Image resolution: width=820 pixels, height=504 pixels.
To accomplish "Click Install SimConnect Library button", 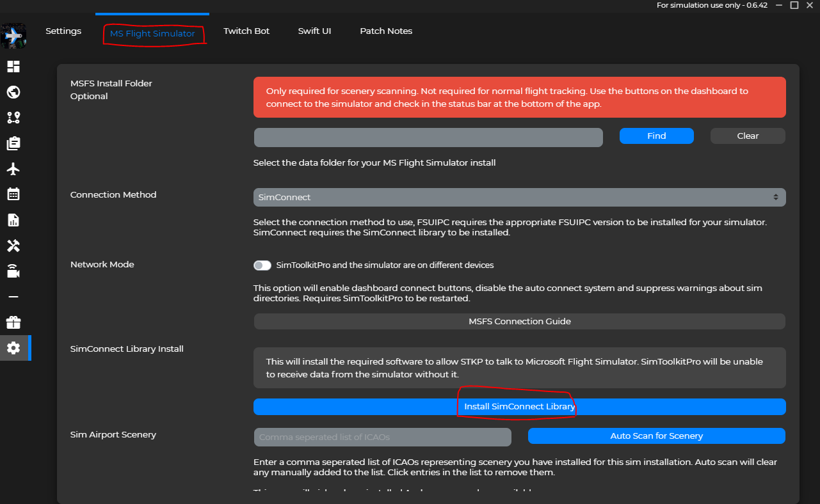I will tap(519, 406).
